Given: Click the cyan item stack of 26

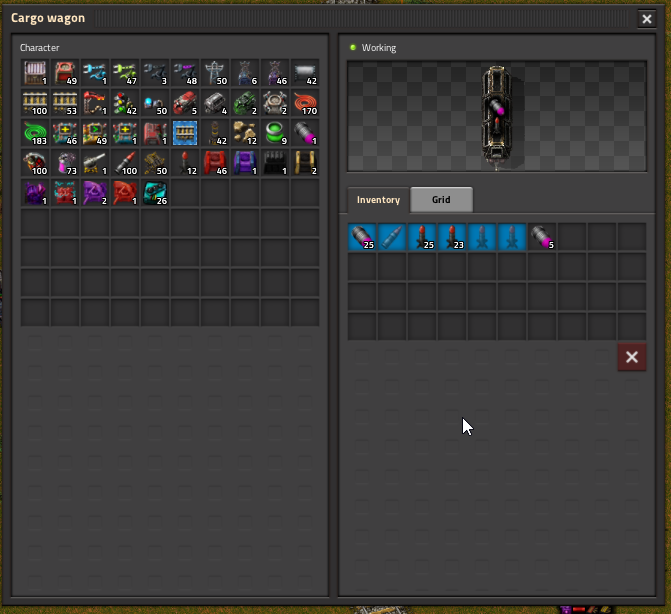Looking at the screenshot, I should 155,193.
